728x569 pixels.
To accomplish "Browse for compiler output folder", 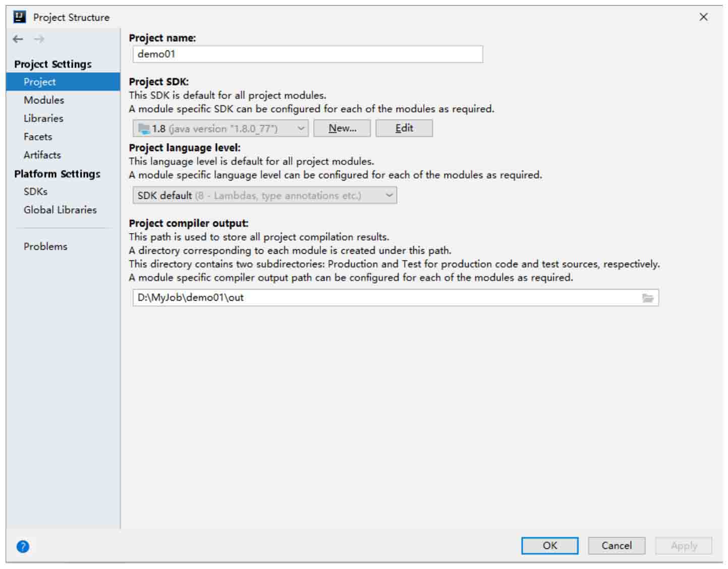I will (x=648, y=298).
